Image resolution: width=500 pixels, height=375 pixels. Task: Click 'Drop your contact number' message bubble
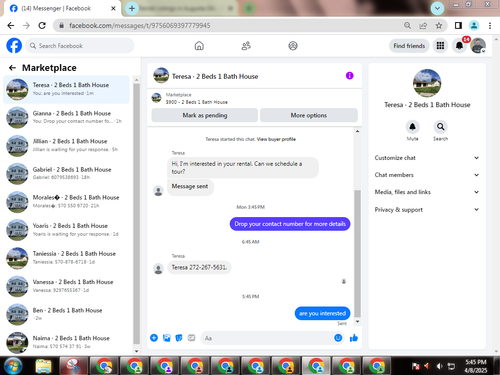290,224
